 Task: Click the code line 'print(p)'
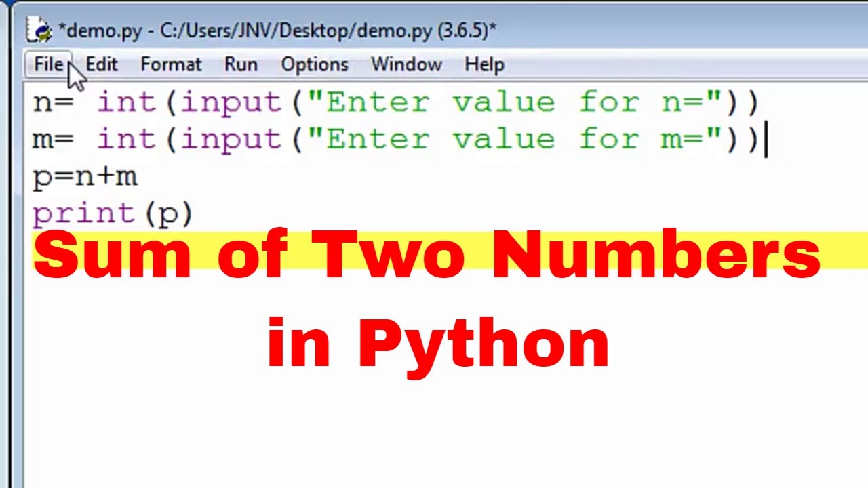pyautogui.click(x=113, y=214)
